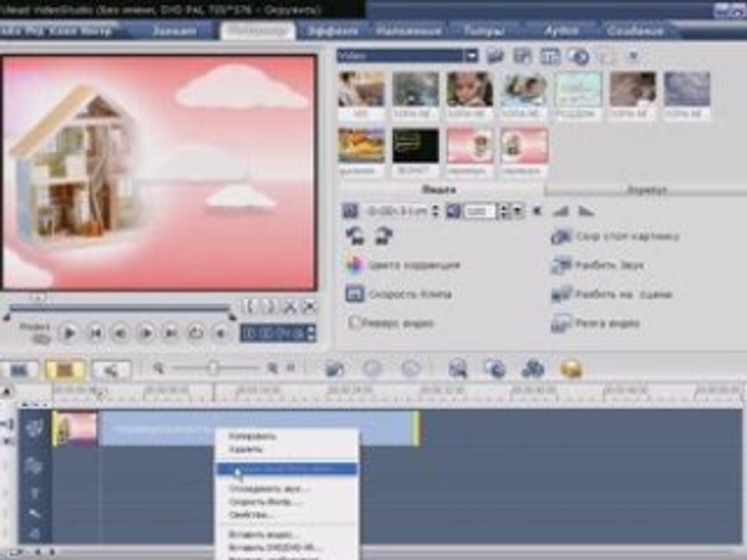Open the Титры step tab

point(484,31)
